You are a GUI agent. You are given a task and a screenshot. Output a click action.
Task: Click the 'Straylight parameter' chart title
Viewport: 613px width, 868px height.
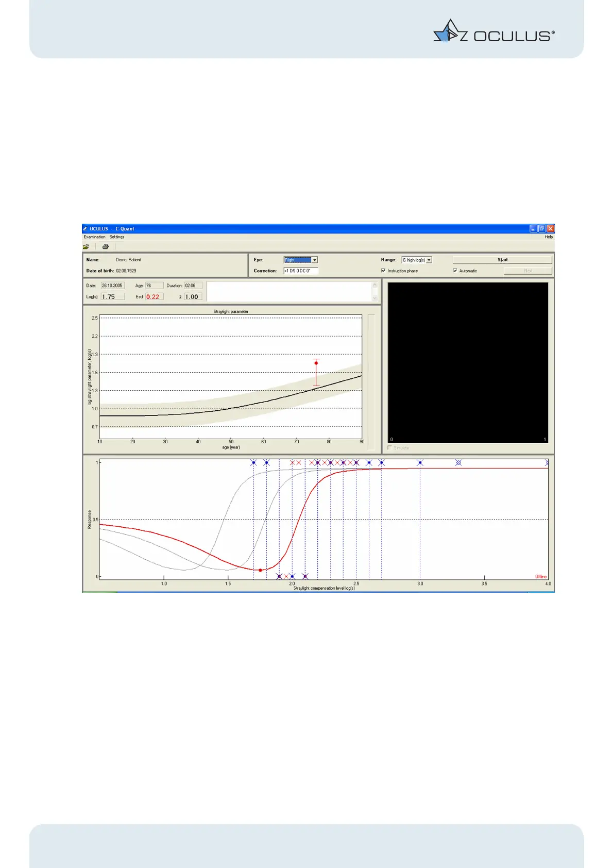pos(231,311)
